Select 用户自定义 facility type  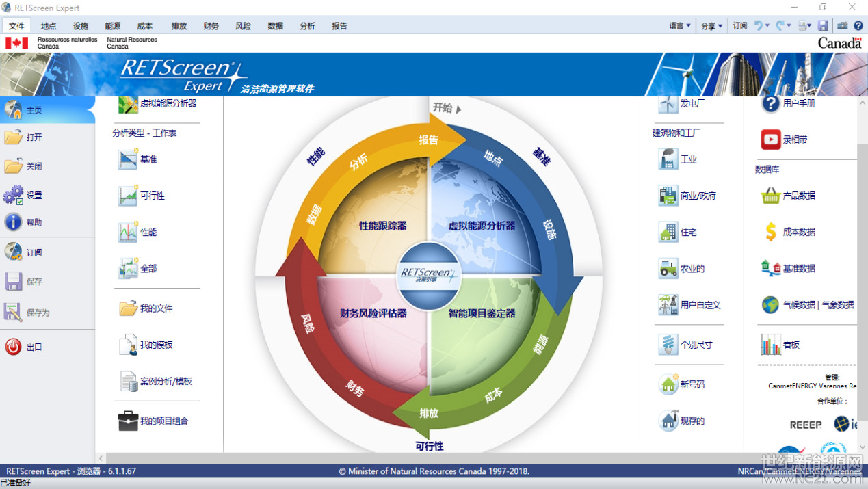pos(689,305)
